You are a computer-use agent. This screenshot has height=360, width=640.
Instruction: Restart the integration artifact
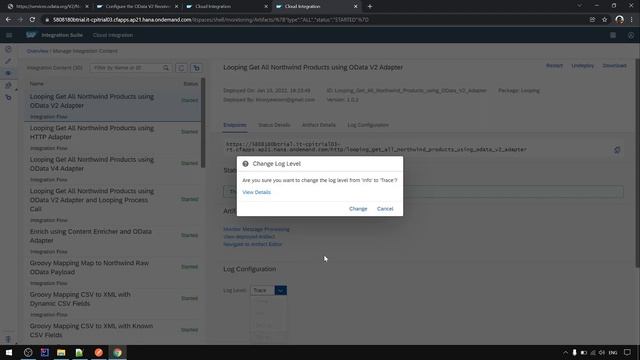554,66
